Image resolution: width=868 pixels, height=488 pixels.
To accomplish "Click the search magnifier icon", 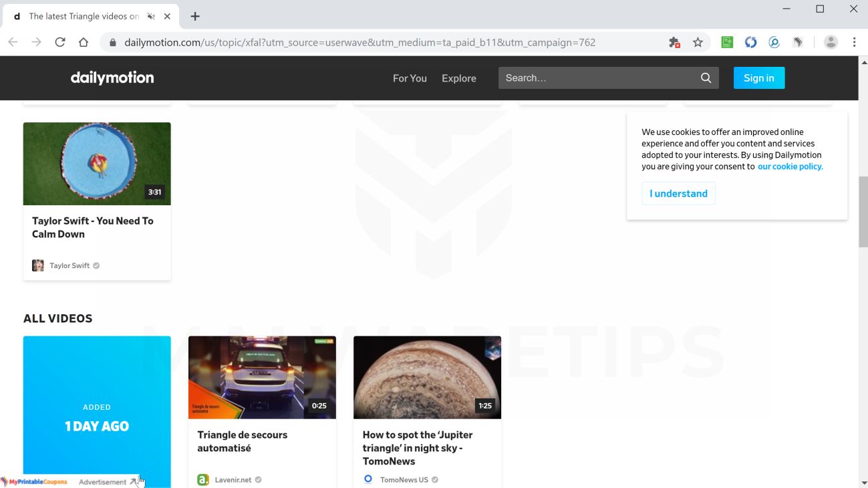I will 706,78.
